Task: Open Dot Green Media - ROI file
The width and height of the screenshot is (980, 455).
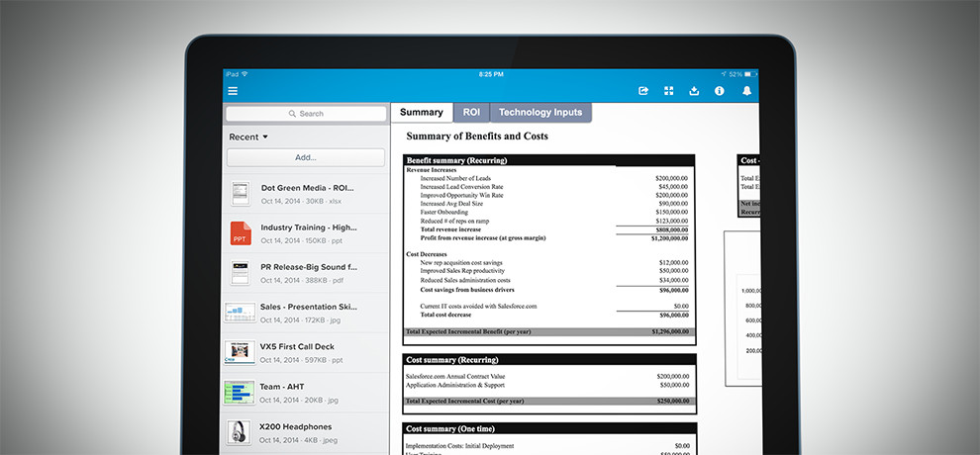Action: pos(306,194)
